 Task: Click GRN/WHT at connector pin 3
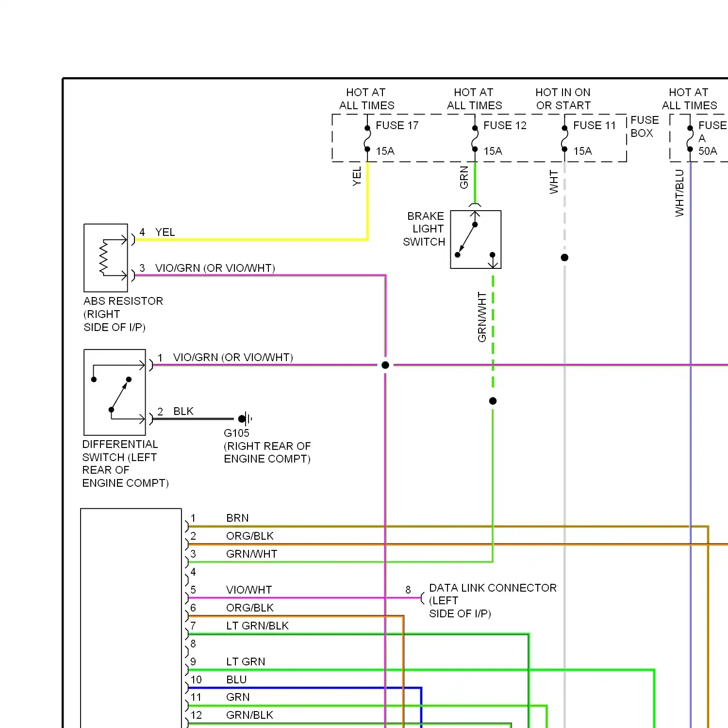click(x=251, y=554)
